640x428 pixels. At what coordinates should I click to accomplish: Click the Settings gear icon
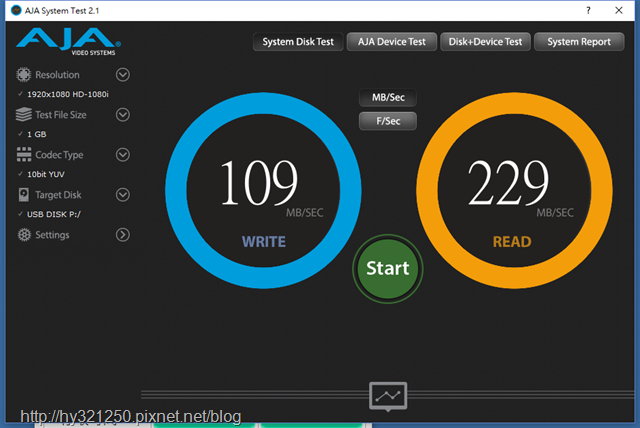tap(24, 235)
